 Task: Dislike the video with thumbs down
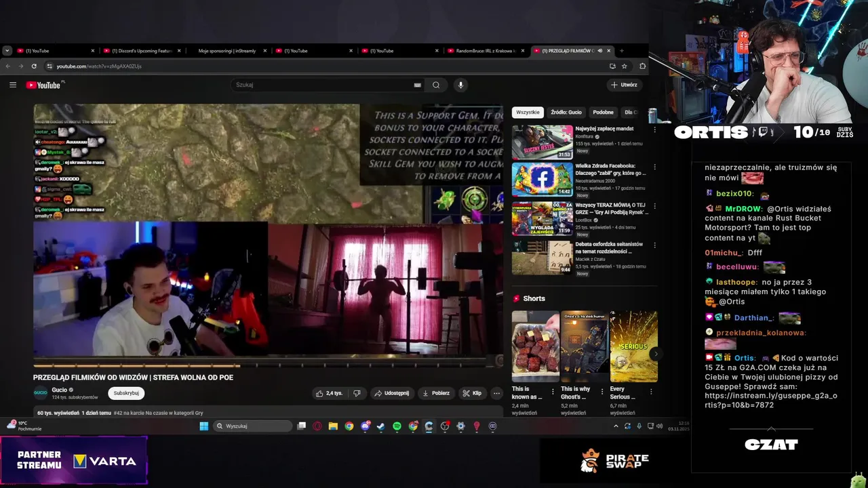[357, 393]
